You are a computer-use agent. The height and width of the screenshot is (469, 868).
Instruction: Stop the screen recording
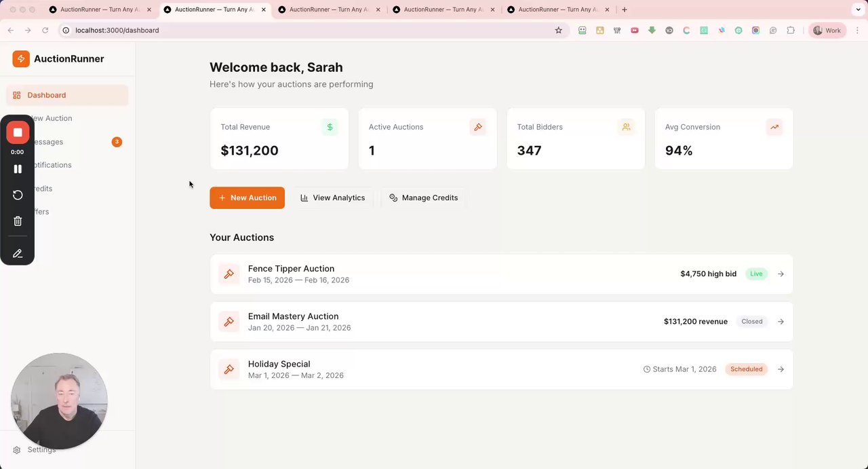coord(18,132)
